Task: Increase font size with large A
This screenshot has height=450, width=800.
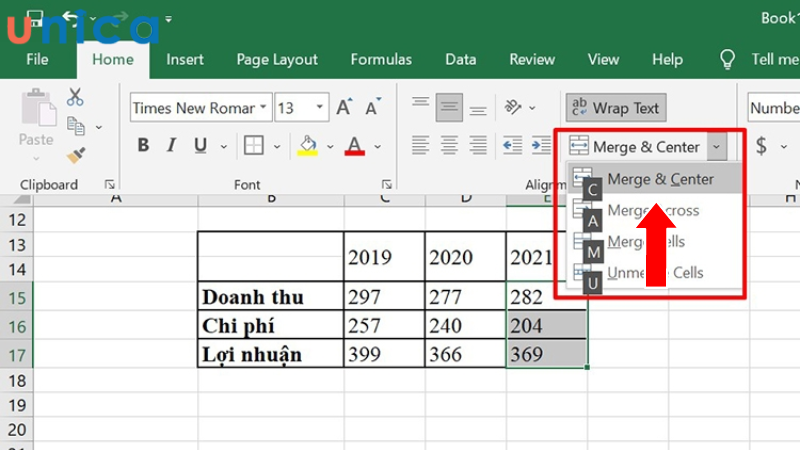Action: pyautogui.click(x=344, y=107)
